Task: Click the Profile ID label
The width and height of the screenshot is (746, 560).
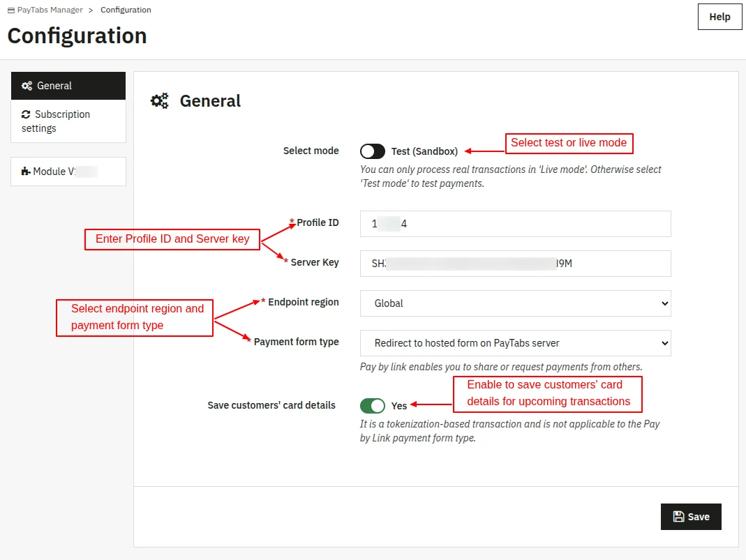Action: point(318,222)
